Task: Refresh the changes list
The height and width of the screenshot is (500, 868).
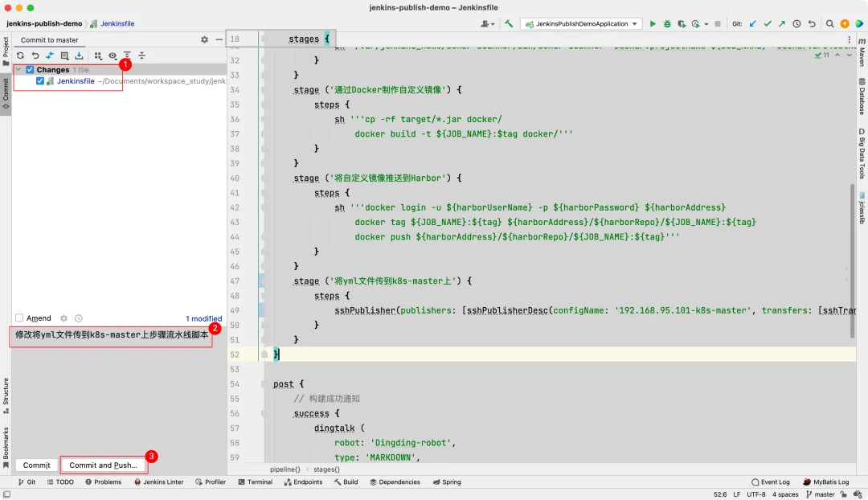Action: pyautogui.click(x=20, y=55)
